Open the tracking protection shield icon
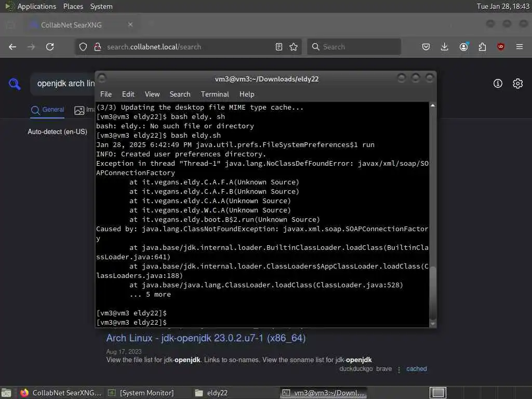Screen dimensions: 532x399 pos(83,47)
